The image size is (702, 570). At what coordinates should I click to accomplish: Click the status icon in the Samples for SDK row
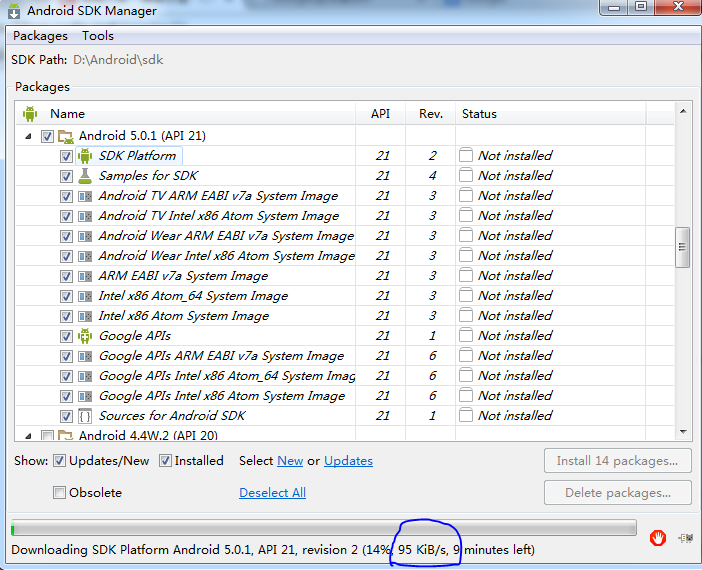(466, 175)
